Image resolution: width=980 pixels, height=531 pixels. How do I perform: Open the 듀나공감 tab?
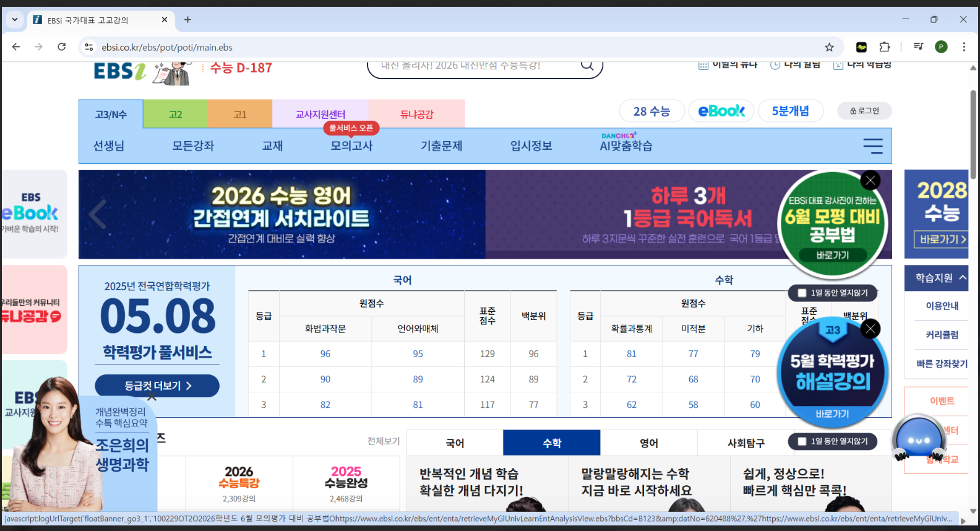417,114
